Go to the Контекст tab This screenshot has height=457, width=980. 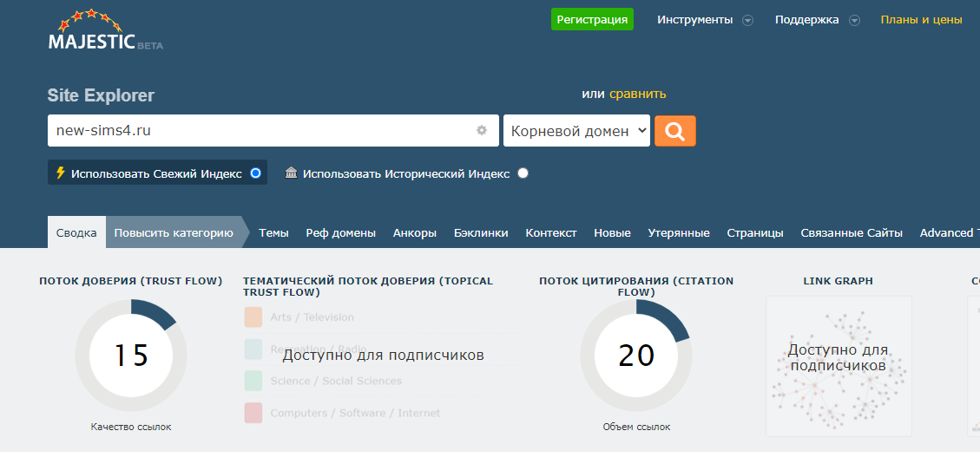click(x=551, y=233)
